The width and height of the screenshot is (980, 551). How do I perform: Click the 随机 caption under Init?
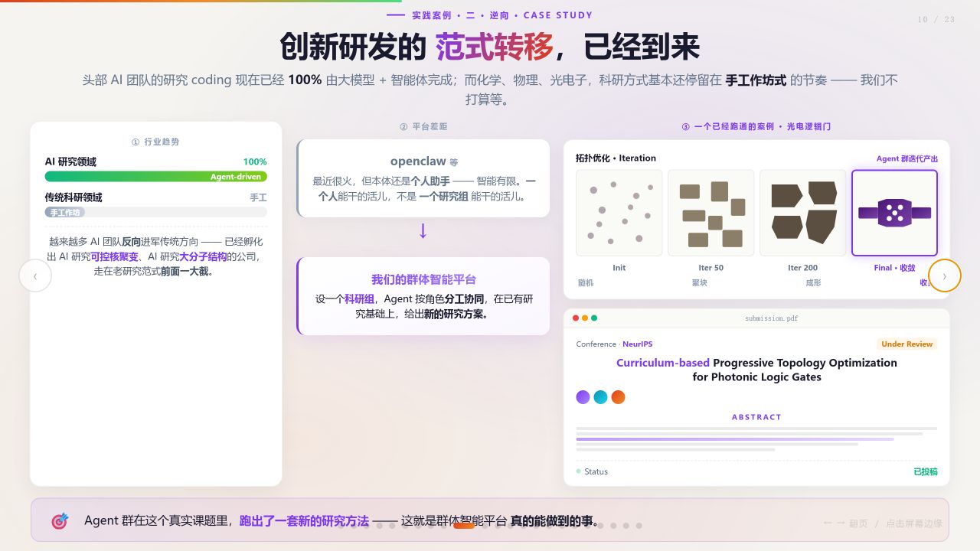click(585, 283)
